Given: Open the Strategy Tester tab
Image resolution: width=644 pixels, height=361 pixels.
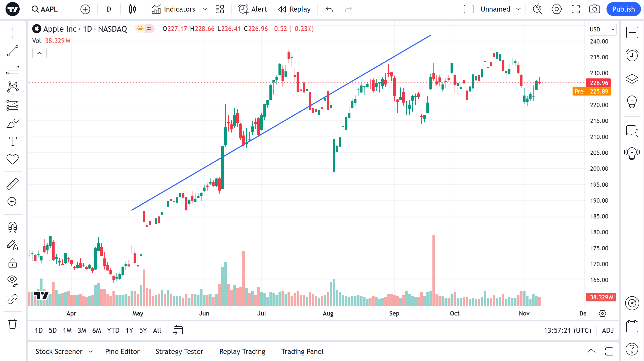Looking at the screenshot, I should [179, 351].
